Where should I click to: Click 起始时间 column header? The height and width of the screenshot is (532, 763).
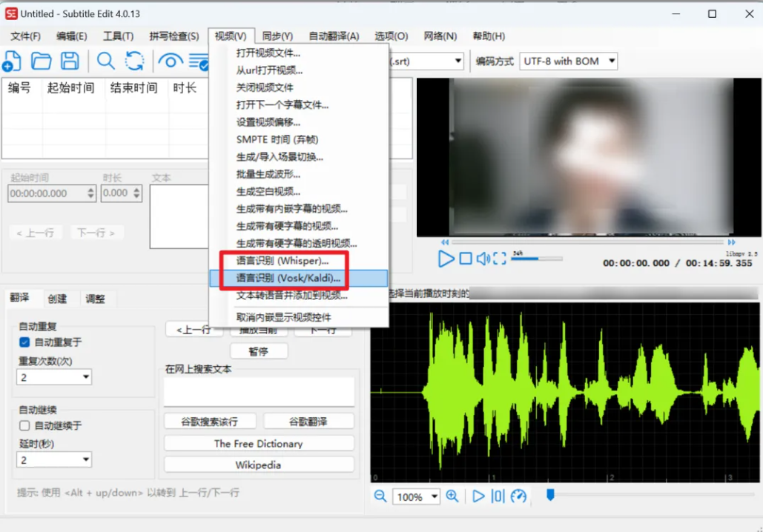(x=70, y=88)
